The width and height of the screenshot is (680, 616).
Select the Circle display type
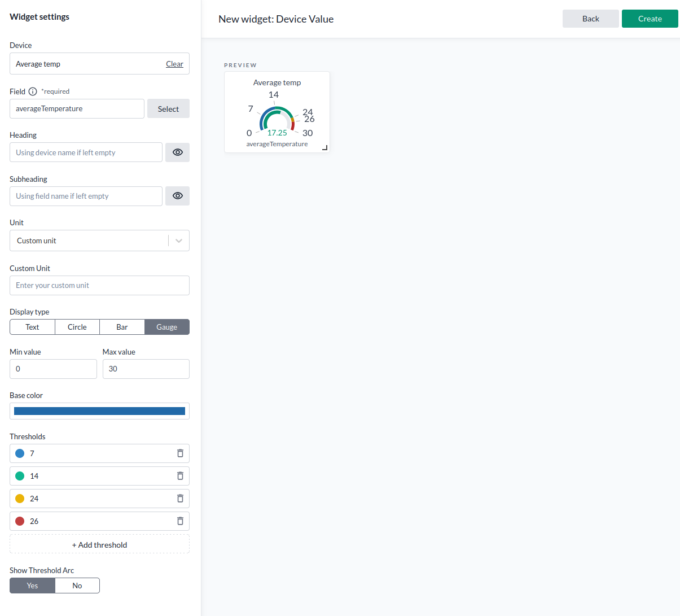77,327
